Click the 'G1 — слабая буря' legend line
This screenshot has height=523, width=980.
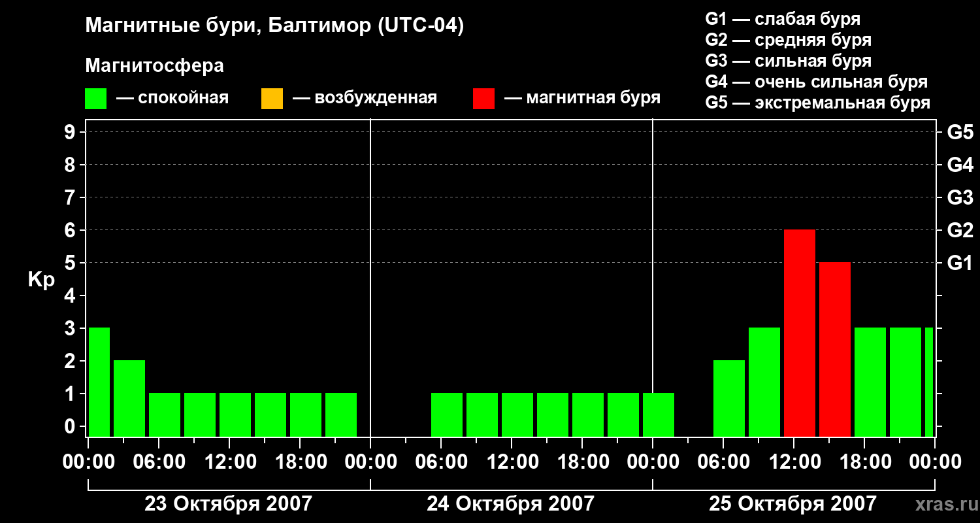point(783,19)
